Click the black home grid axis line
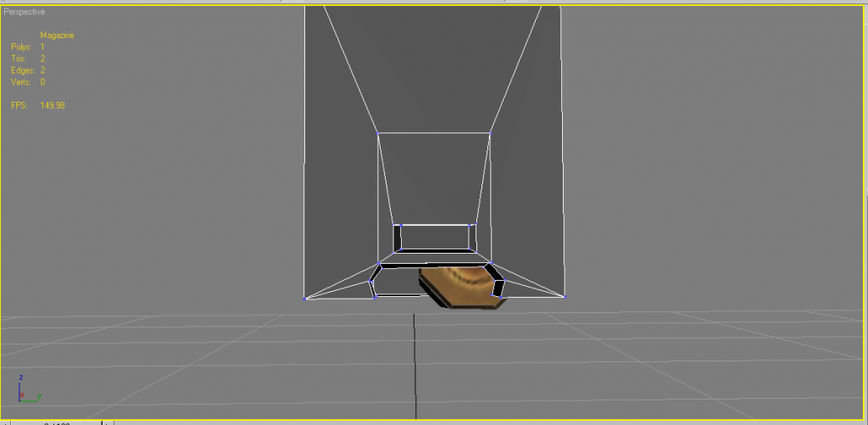Image resolution: width=868 pixels, height=425 pixels. coord(414,365)
